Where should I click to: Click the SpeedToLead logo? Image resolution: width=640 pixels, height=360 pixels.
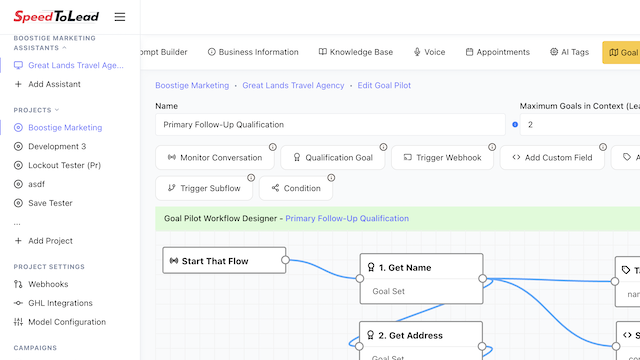[x=56, y=16]
